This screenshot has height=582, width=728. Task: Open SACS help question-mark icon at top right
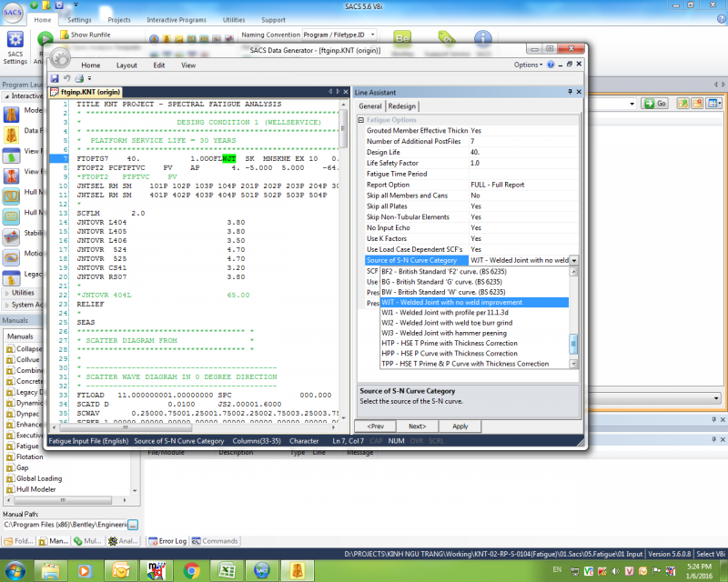(721, 19)
